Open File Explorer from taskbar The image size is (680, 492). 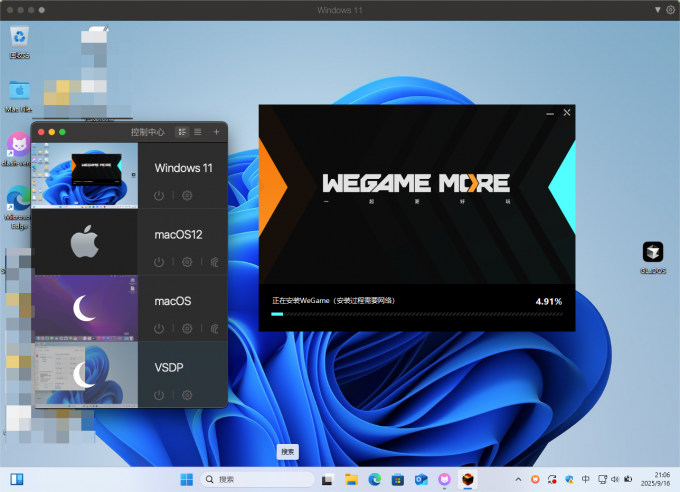[352, 479]
